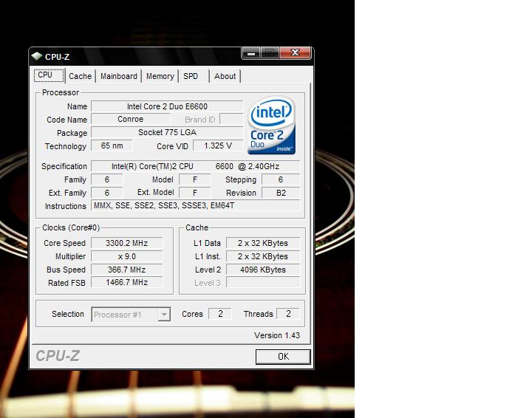Screen dimensions: 532x418
Task: Click the Core Speed value 3300.2 MHz
Action: pyautogui.click(x=127, y=243)
